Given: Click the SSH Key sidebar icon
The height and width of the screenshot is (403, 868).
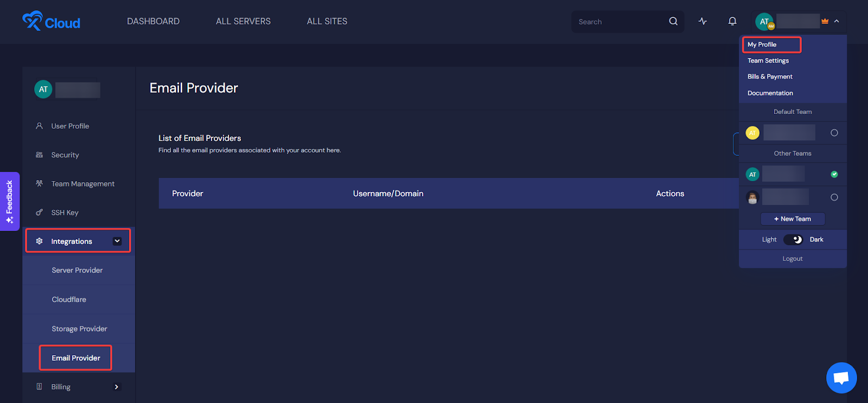Looking at the screenshot, I should pyautogui.click(x=39, y=213).
